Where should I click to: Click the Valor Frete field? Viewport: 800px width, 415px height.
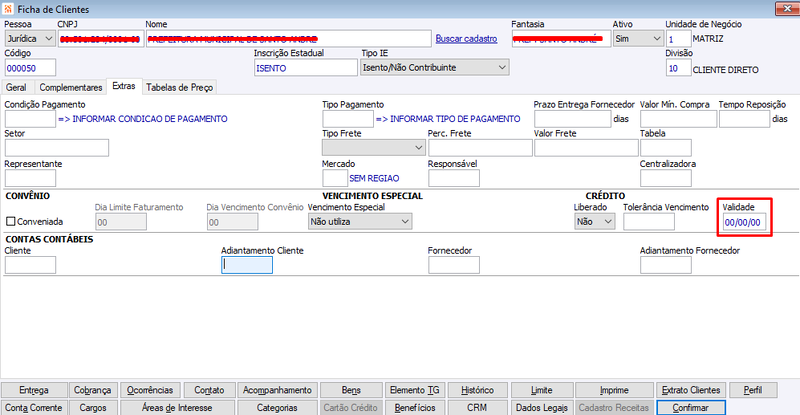click(x=586, y=148)
